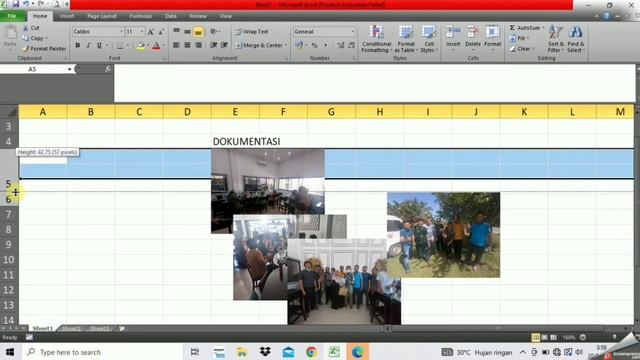Click the Insert Worksheet tab icon
Viewport: 640px width, 360px height.
coord(122,328)
